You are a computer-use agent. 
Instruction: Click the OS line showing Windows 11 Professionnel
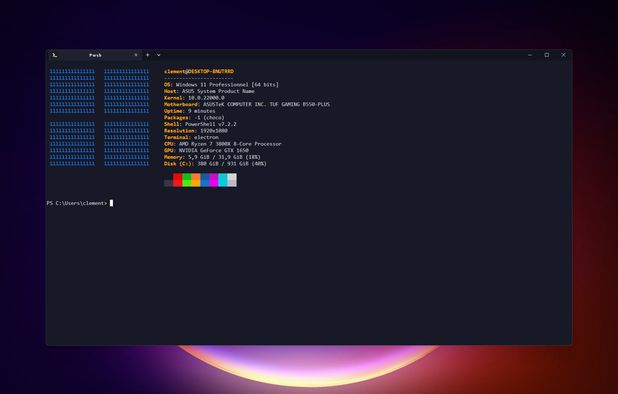(221, 85)
